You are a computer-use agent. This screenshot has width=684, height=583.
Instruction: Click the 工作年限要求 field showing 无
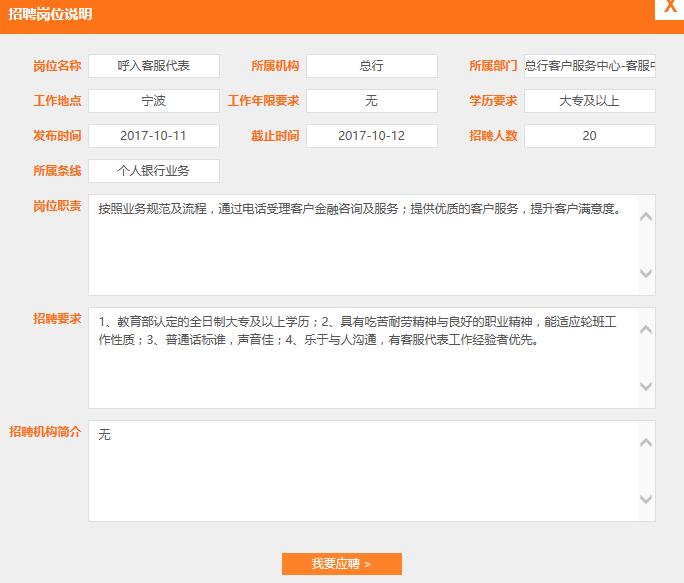(x=371, y=101)
